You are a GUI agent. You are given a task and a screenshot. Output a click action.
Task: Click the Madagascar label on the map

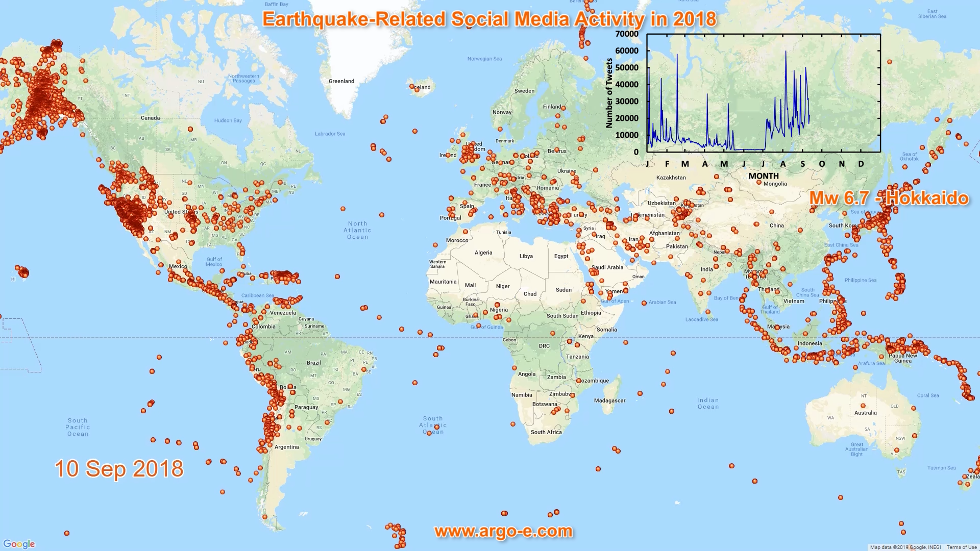pyautogui.click(x=609, y=400)
